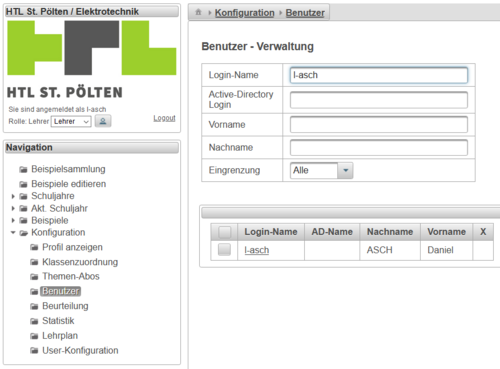Click the folder icon next to Akt. Schuljahr
Viewport: 500px width, 369px height.
(23, 208)
